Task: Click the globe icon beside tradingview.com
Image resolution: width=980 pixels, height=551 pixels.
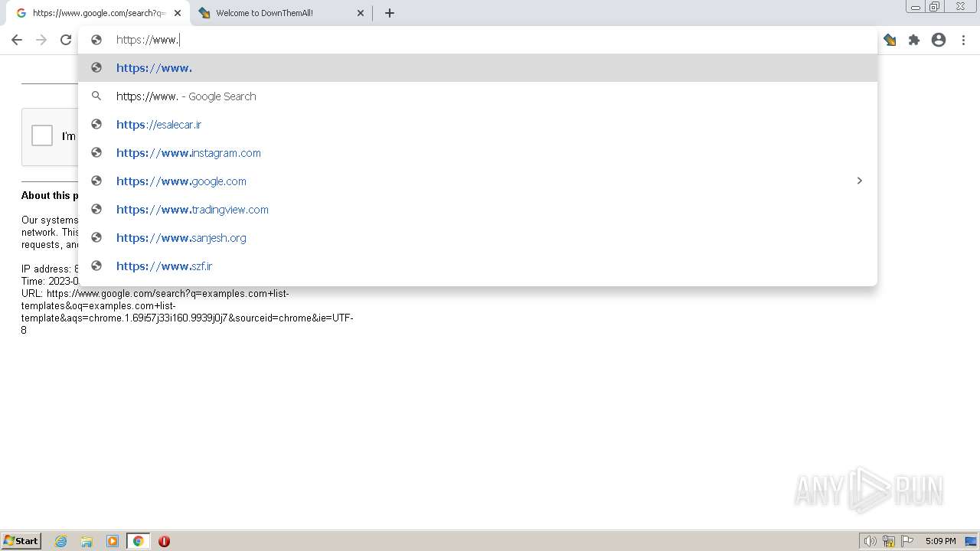Action: tap(96, 209)
